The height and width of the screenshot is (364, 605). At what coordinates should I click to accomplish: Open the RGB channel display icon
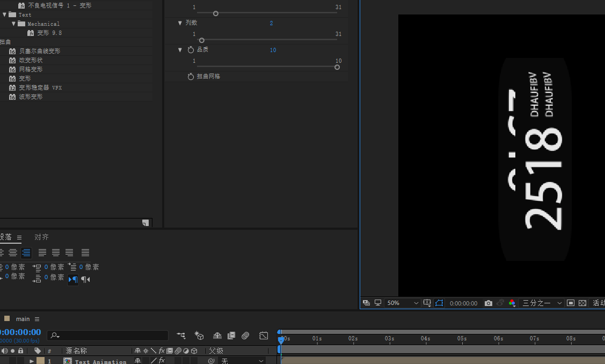click(x=512, y=303)
